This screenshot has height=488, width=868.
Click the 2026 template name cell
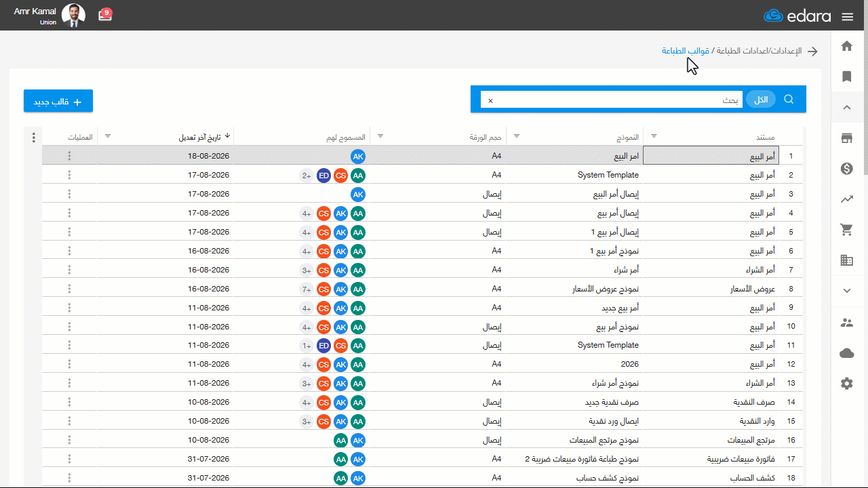[x=574, y=364]
